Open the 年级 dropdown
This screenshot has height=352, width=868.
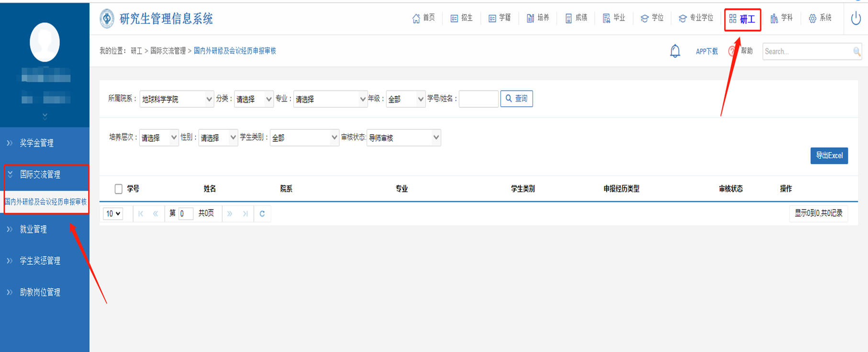405,99
